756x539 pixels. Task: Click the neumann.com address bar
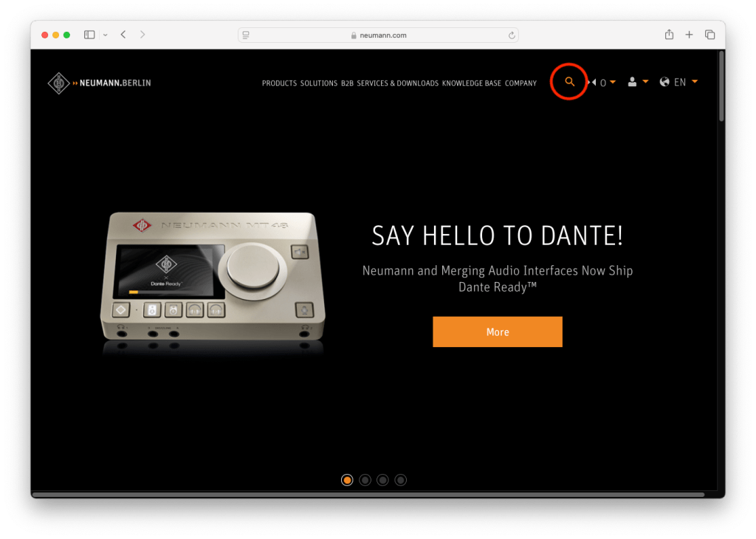[x=378, y=35]
